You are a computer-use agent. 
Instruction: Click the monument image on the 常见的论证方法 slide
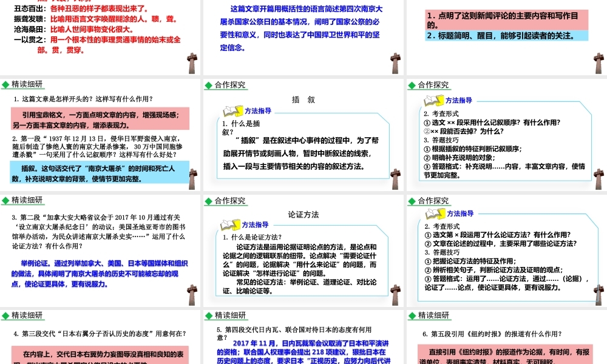395,295
